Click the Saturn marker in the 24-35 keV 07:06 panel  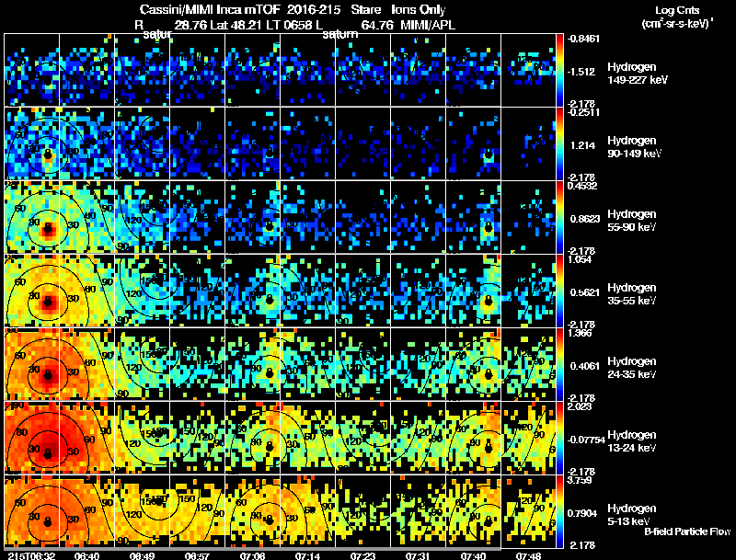(269, 373)
